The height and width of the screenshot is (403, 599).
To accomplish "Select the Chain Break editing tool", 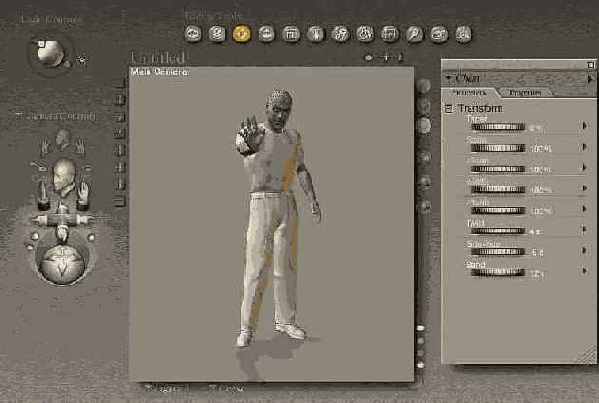I will (x=340, y=34).
